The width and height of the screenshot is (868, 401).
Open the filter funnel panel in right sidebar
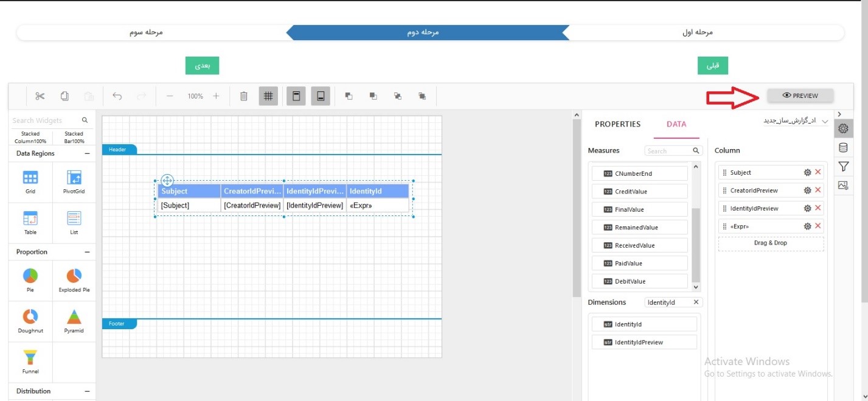click(843, 167)
